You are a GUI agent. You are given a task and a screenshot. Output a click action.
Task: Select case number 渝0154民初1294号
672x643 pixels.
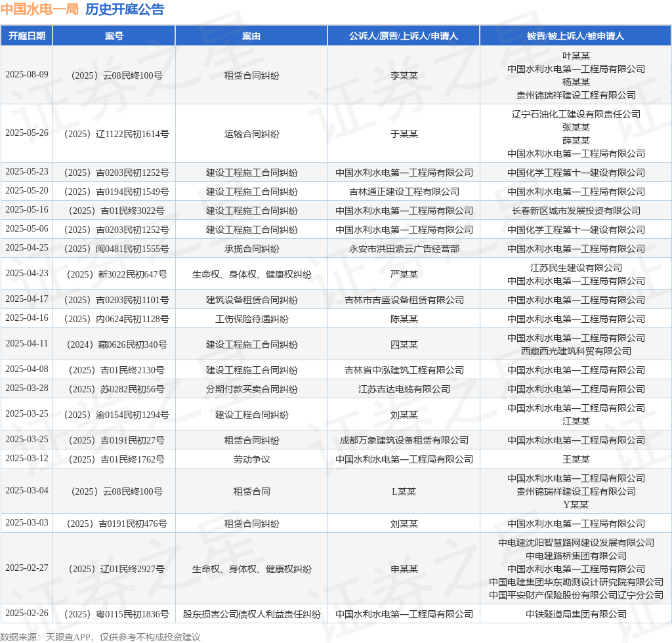pyautogui.click(x=117, y=415)
